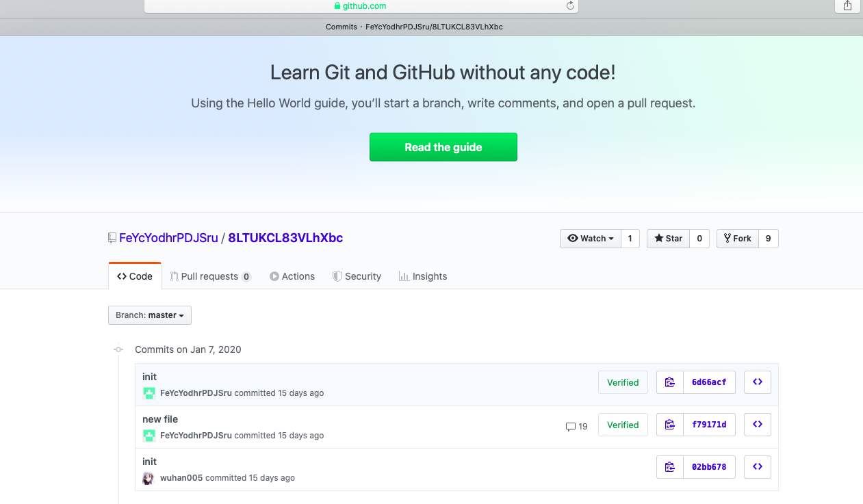Reload the page in Safari
The image size is (863, 504).
point(570,5)
